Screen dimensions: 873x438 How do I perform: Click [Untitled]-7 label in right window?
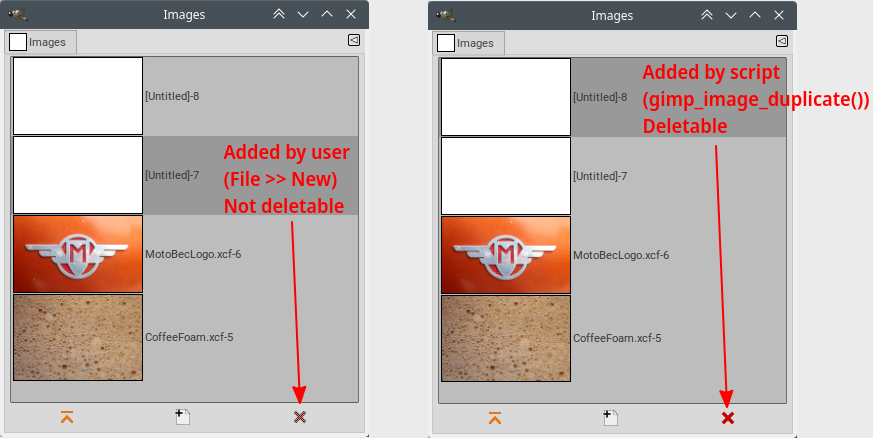tap(600, 176)
